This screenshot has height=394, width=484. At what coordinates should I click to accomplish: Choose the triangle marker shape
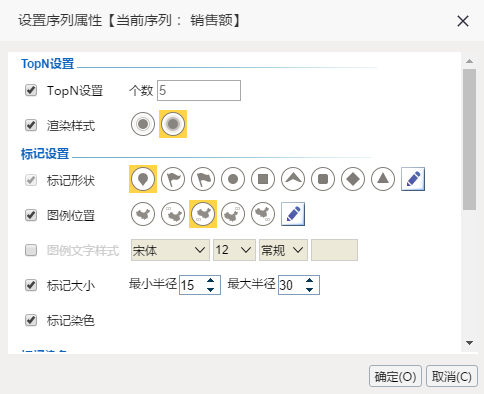tap(383, 179)
